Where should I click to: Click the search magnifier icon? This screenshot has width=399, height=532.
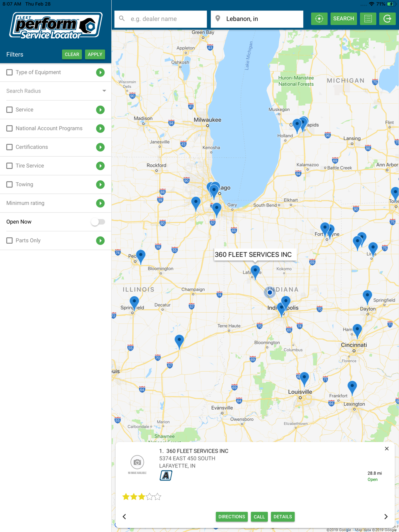[x=122, y=19]
